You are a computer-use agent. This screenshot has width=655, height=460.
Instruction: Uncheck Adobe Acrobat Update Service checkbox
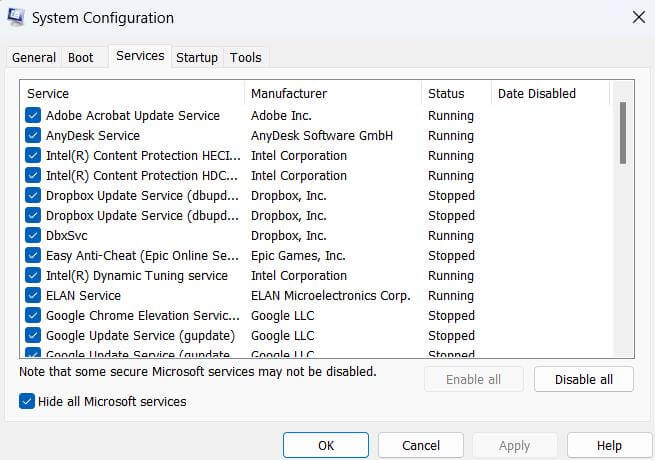pyautogui.click(x=33, y=115)
